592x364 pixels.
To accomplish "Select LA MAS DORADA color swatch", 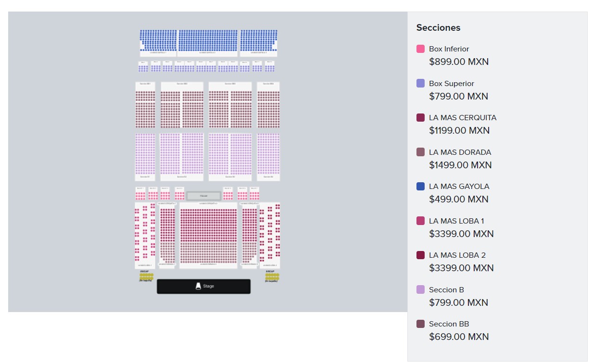I will coord(420,152).
